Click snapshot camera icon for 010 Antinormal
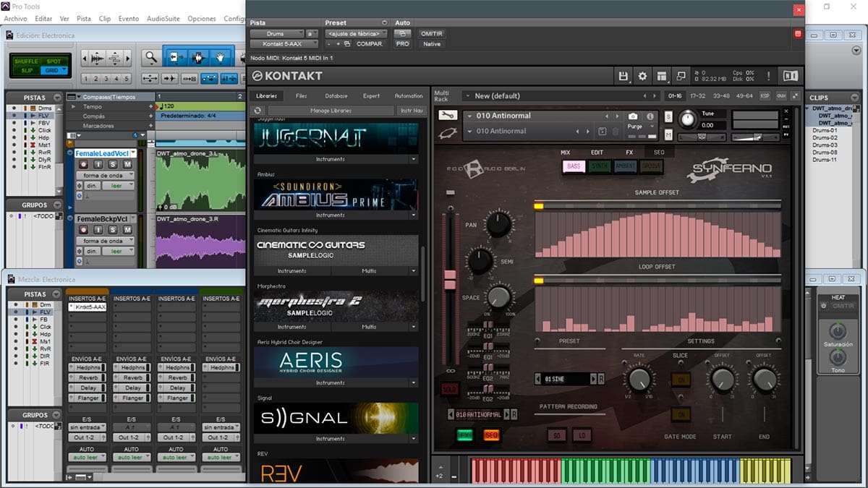 (x=633, y=116)
